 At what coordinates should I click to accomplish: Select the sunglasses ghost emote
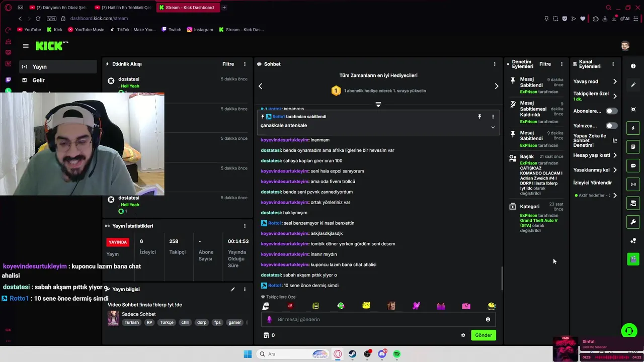click(266, 306)
